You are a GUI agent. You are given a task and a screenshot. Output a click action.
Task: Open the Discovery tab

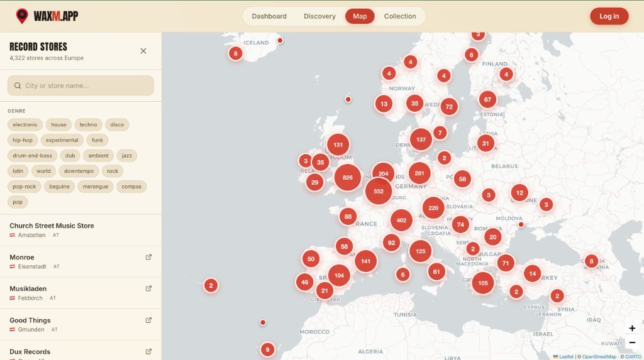[319, 16]
